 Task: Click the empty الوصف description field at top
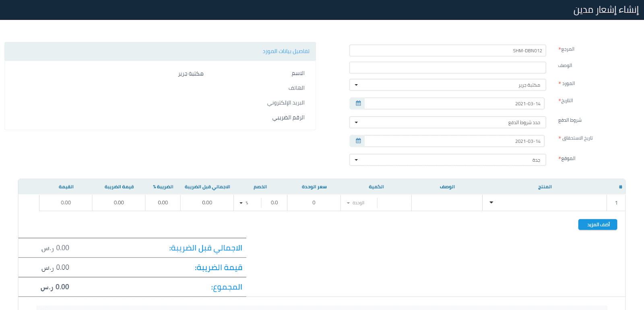pos(447,68)
